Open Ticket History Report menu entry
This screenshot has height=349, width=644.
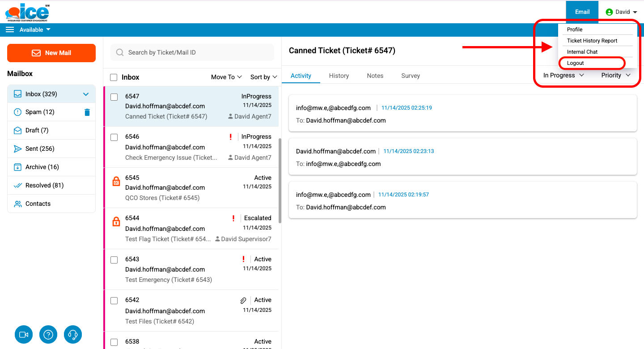tap(592, 41)
